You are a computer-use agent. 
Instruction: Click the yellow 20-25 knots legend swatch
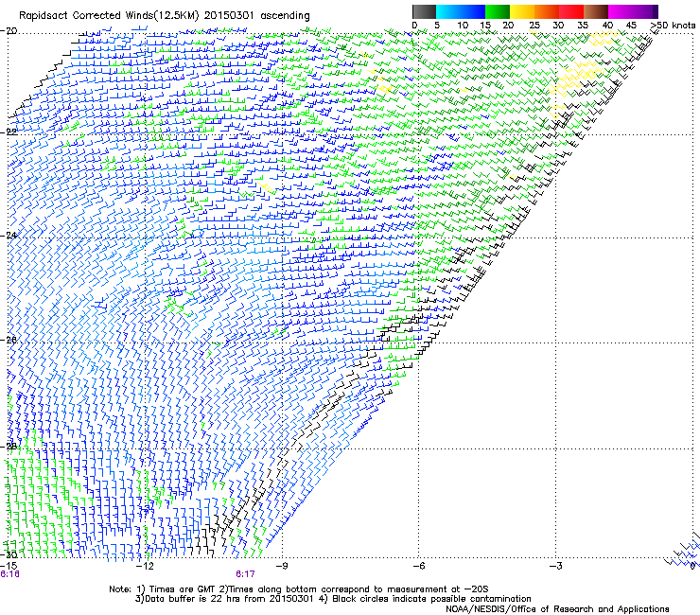(522, 11)
